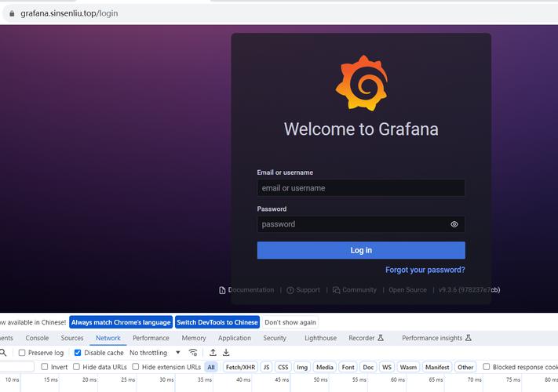Image resolution: width=558 pixels, height=392 pixels.
Task: Switch to the Console tab
Action: (x=37, y=338)
